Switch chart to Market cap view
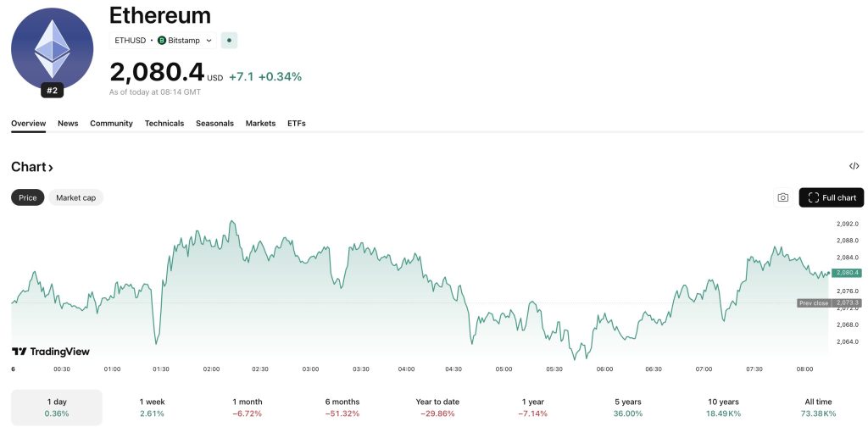868x427 pixels. pyautogui.click(x=75, y=197)
